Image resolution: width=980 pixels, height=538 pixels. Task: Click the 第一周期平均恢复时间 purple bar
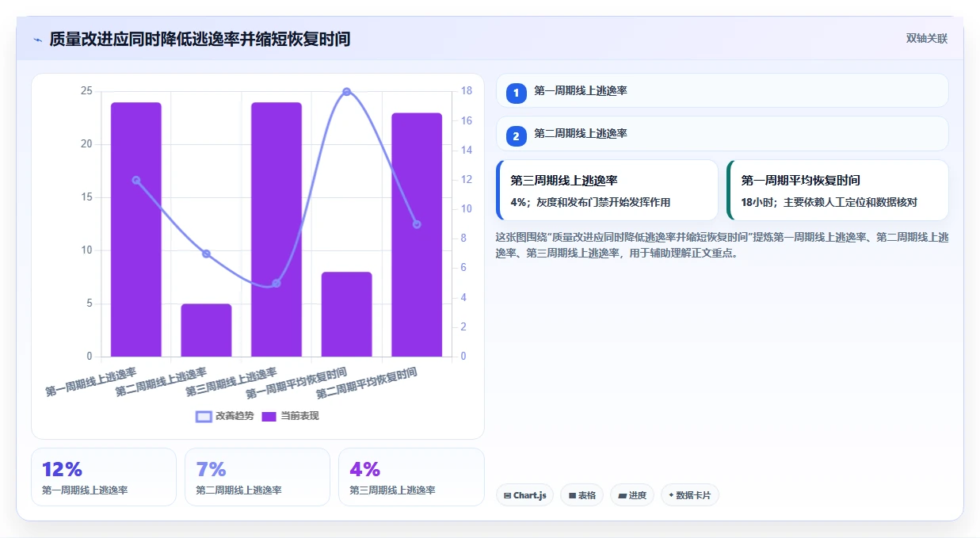tap(346, 314)
